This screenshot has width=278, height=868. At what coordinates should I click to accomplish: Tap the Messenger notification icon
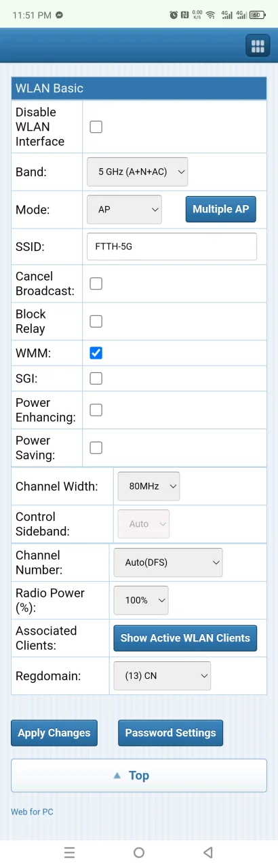tap(60, 14)
